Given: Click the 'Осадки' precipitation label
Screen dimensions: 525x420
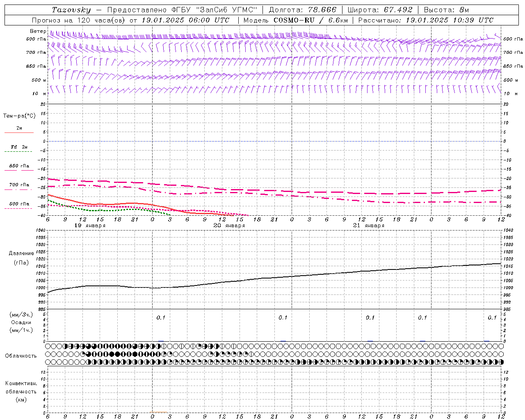Looking at the screenshot, I should pos(21,322).
